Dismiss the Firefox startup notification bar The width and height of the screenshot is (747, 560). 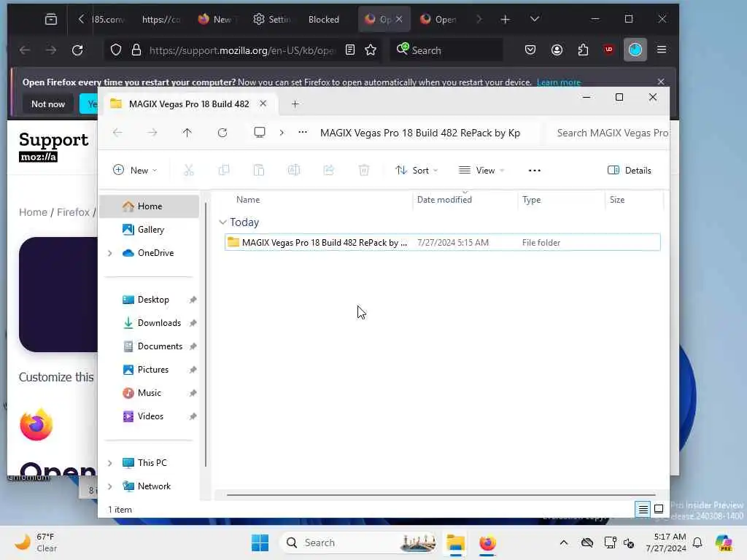pyautogui.click(x=661, y=82)
